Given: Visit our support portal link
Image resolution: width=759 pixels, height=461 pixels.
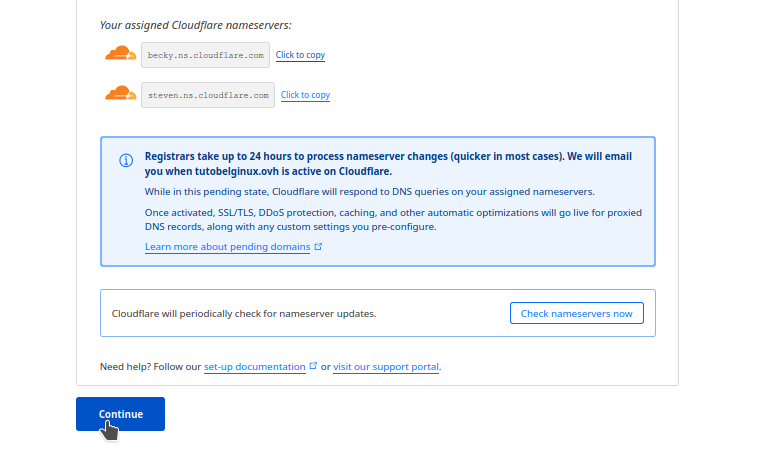Looking at the screenshot, I should tap(386, 367).
